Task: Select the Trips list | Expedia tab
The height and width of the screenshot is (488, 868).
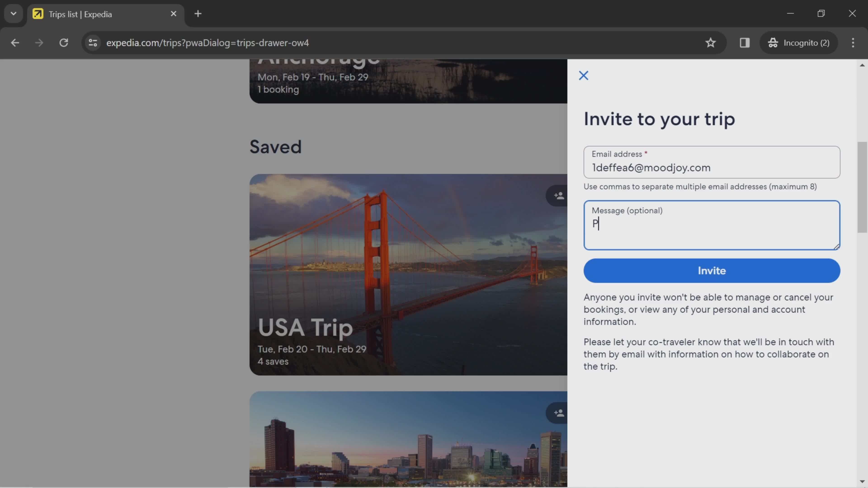Action: (105, 14)
